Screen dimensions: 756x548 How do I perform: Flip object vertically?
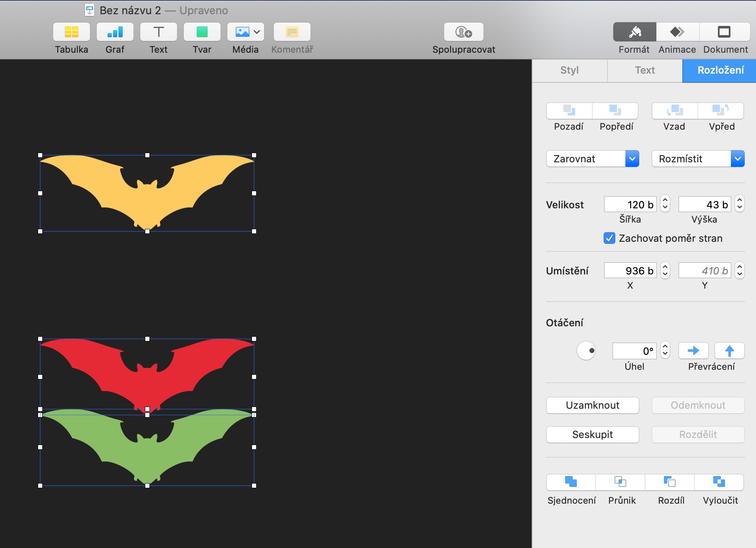tap(730, 351)
